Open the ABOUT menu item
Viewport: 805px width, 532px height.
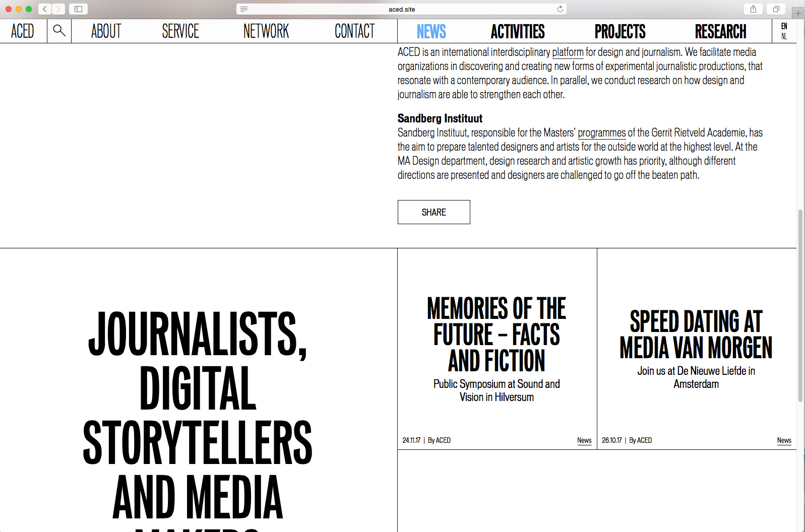[106, 31]
